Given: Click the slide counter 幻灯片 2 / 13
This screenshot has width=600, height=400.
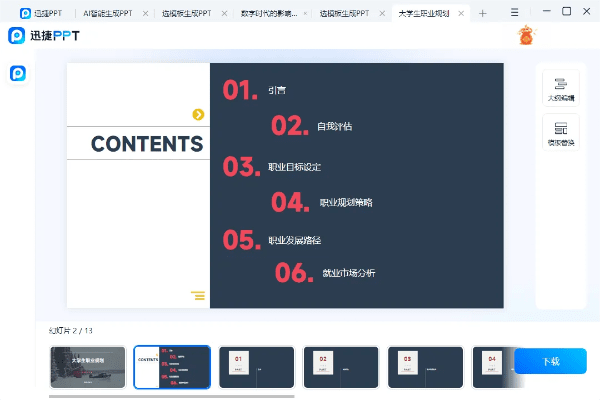Looking at the screenshot, I should click(x=71, y=330).
